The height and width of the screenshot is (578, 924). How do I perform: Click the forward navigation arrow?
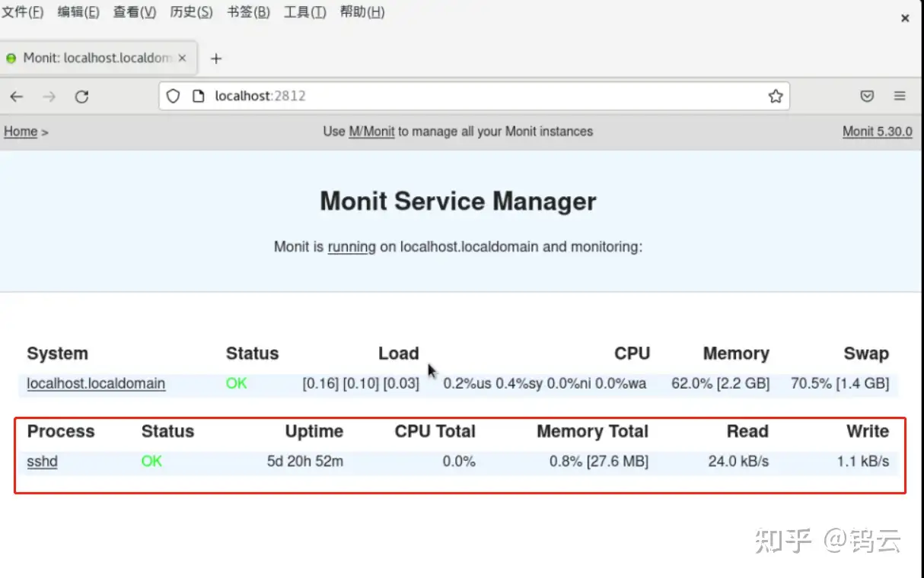point(49,97)
